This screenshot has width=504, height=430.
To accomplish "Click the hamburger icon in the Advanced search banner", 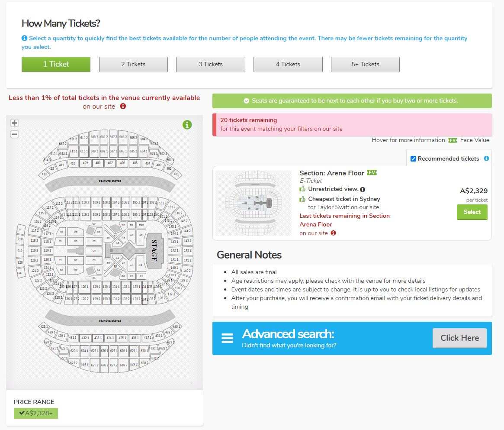I will tap(227, 338).
